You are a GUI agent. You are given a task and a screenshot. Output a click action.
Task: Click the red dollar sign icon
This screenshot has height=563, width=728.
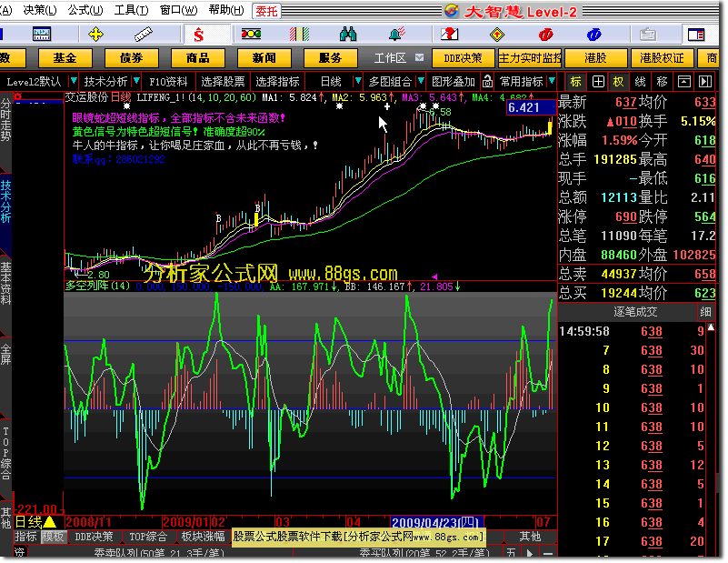click(199, 35)
